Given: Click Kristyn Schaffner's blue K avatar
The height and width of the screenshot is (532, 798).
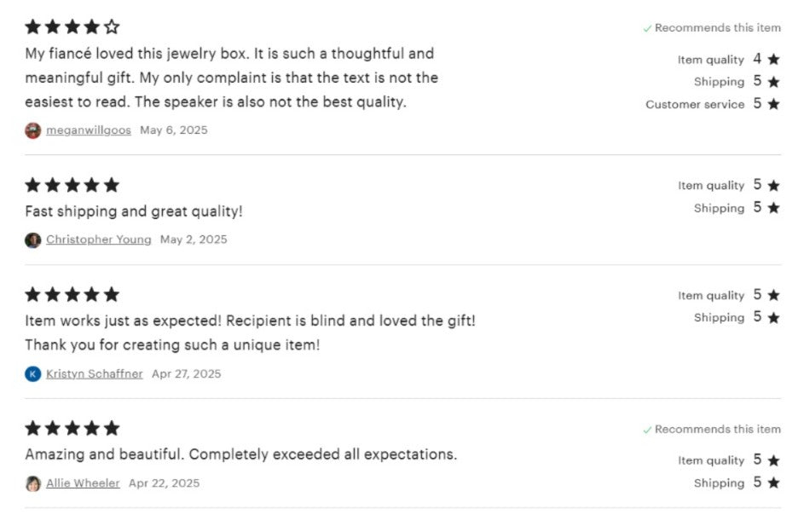Looking at the screenshot, I should 33,373.
